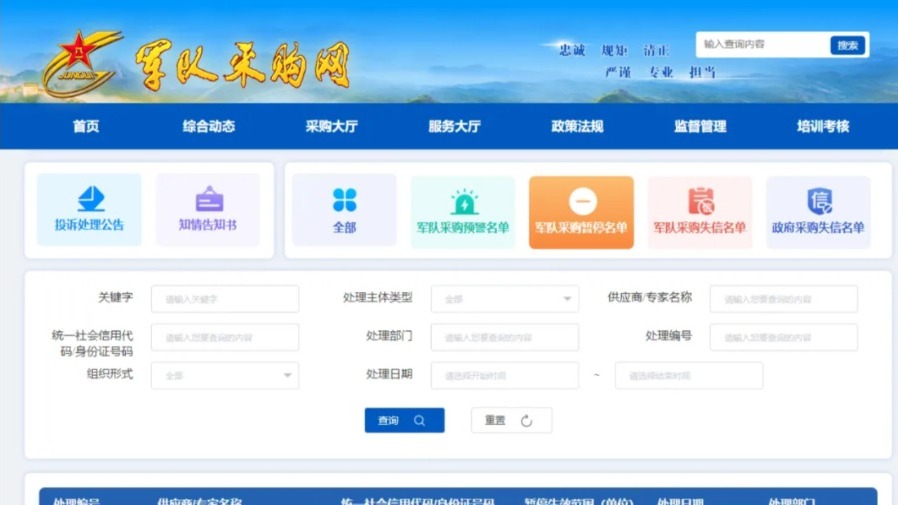Focus the 处理编号 input field
The width and height of the screenshot is (898, 505).
point(783,337)
